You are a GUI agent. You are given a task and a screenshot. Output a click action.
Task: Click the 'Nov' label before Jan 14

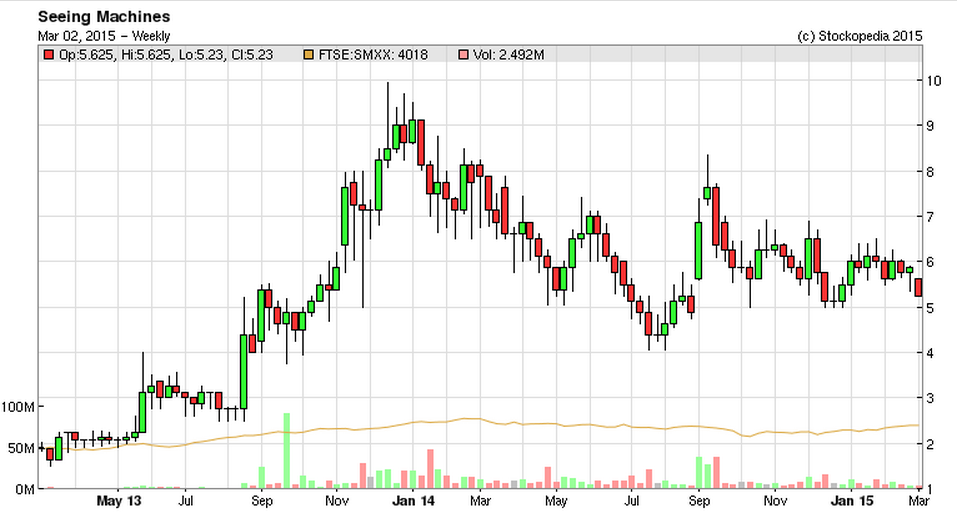(337, 501)
